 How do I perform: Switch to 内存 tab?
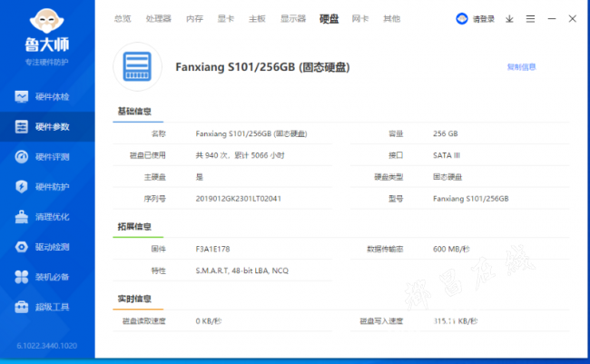[194, 19]
